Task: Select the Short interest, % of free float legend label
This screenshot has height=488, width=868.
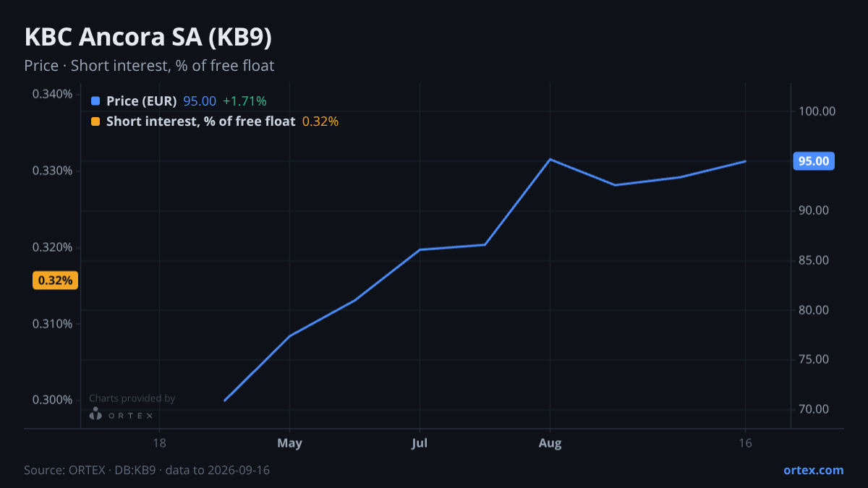Action: click(x=200, y=121)
